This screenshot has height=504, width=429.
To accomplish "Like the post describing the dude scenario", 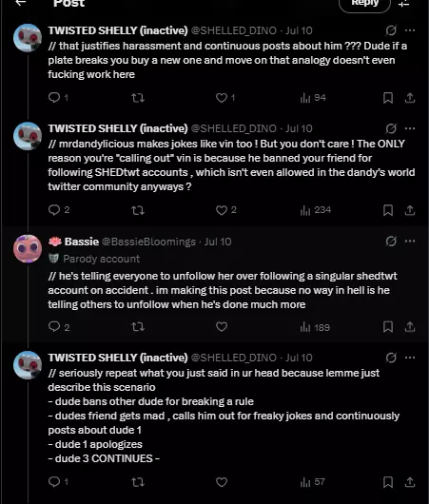I will pyautogui.click(x=222, y=482).
